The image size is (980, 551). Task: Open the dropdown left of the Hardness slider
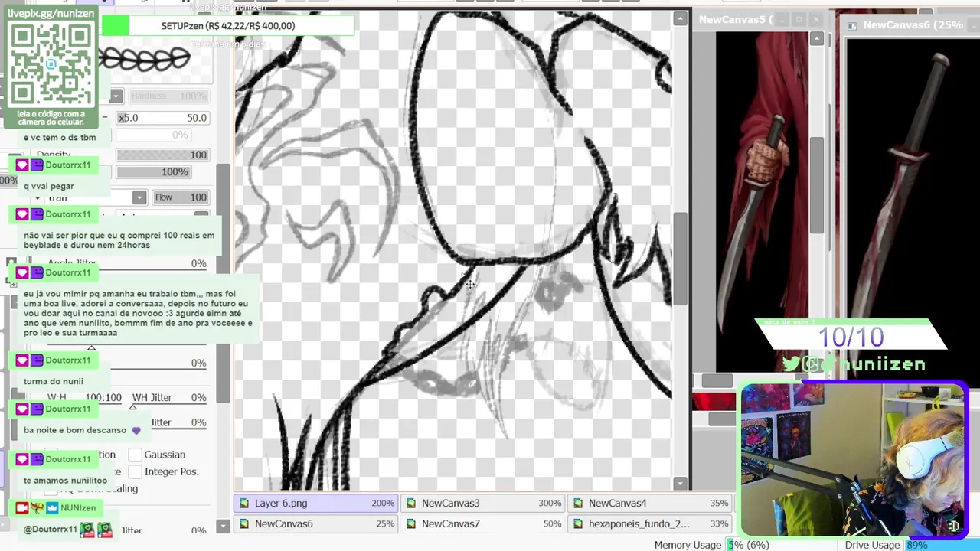[116, 96]
